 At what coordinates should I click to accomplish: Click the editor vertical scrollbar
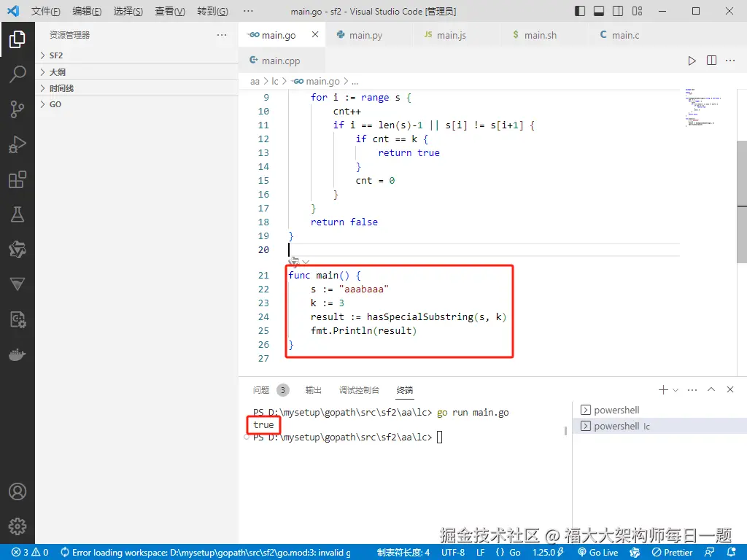(741, 201)
